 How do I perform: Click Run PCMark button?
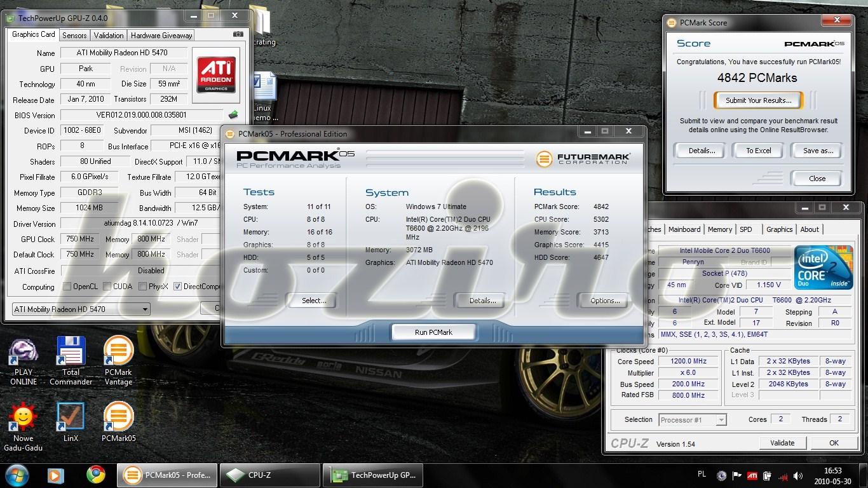(x=433, y=332)
